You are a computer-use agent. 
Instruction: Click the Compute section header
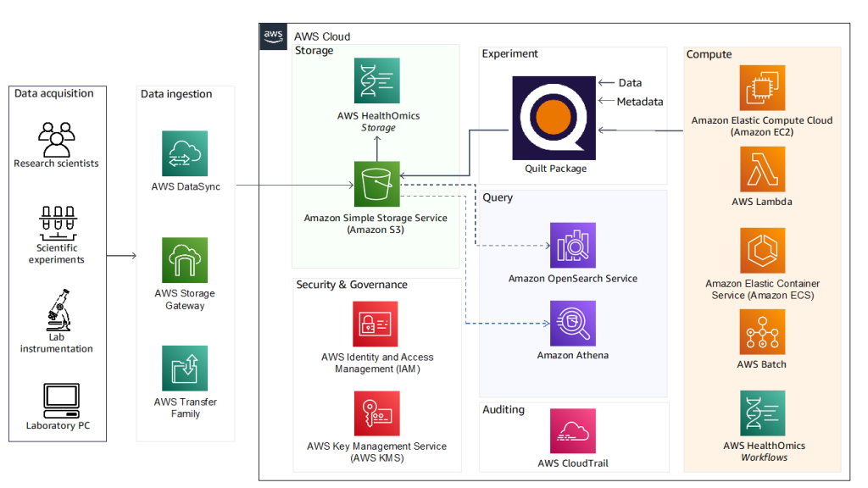(x=709, y=54)
